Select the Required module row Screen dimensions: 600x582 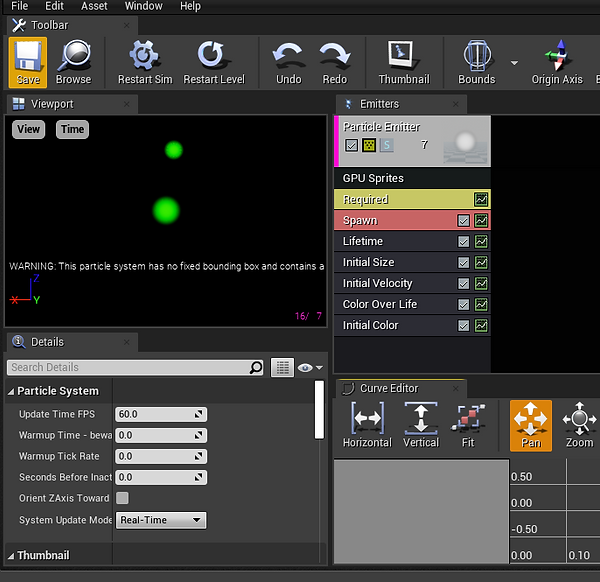click(x=412, y=199)
